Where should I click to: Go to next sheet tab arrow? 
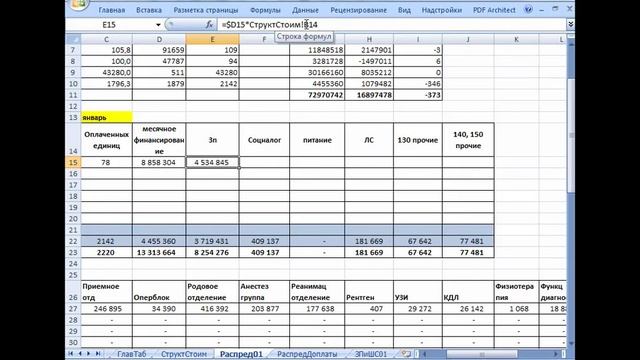[89, 353]
